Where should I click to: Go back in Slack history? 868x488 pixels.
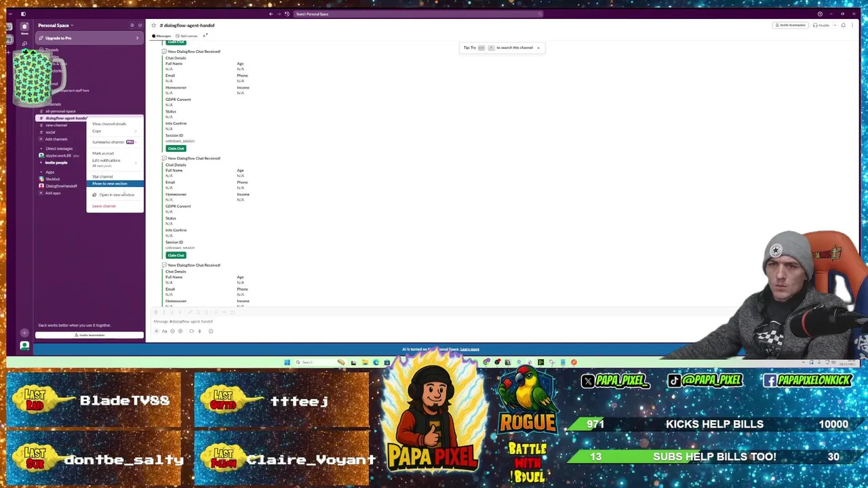pyautogui.click(x=271, y=14)
